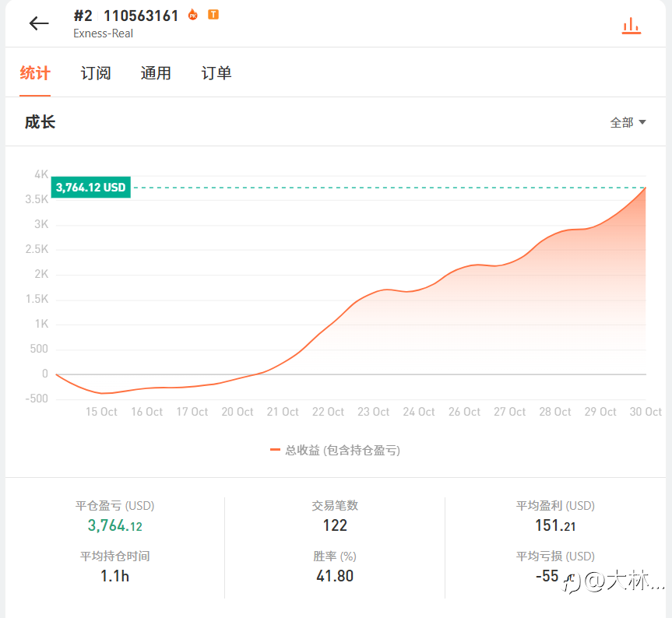The image size is (672, 618).
Task: Switch to the 统计 tab
Action: (35, 73)
